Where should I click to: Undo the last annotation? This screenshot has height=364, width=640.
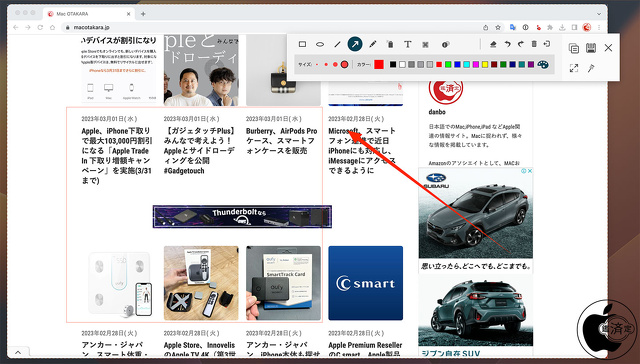(x=507, y=44)
